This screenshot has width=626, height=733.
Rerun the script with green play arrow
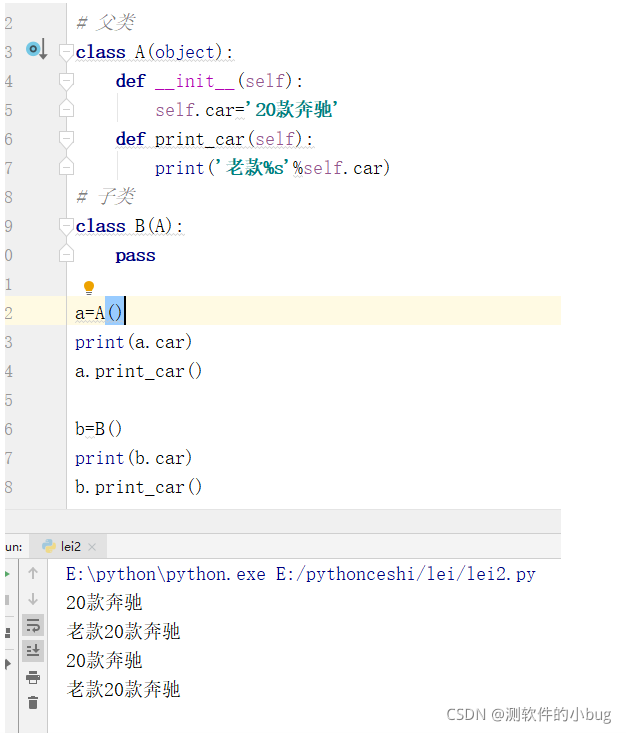[7, 574]
